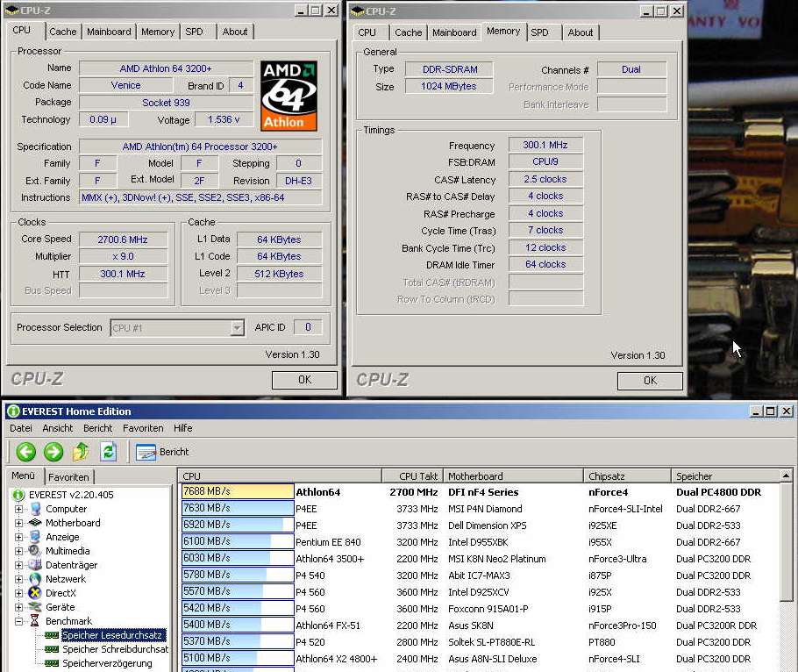
Task: Collapse the Benchmark tree node
Action: coord(18,621)
